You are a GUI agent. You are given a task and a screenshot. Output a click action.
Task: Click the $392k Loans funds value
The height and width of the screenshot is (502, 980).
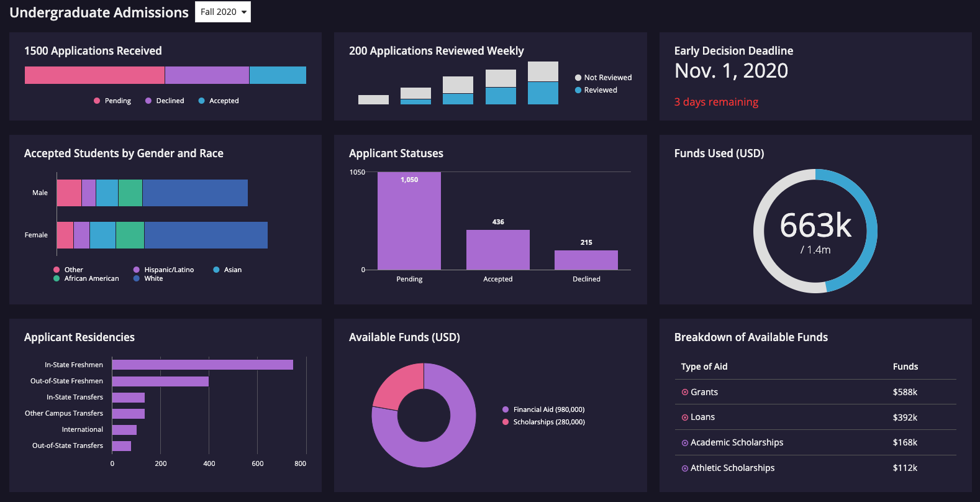905,418
